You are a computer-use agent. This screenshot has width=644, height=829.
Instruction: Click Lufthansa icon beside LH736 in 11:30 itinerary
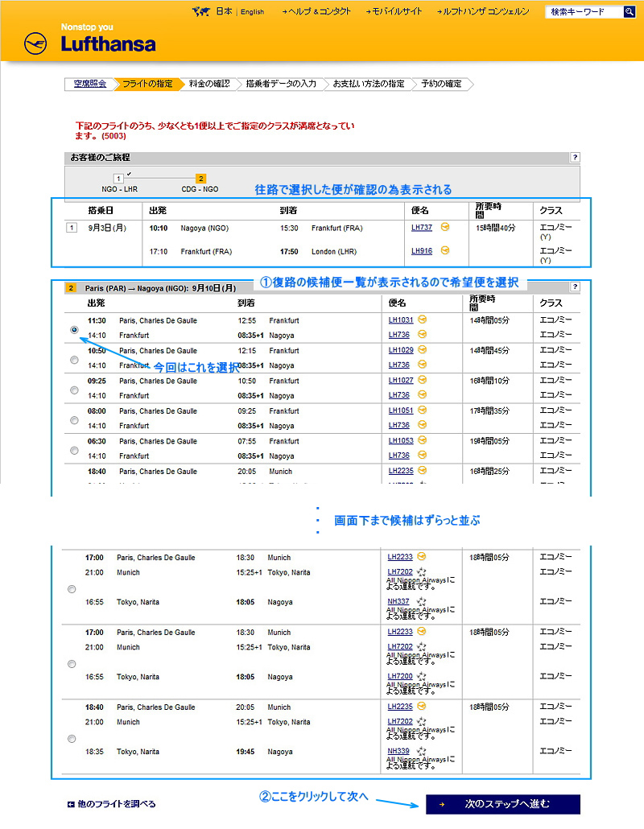423,334
